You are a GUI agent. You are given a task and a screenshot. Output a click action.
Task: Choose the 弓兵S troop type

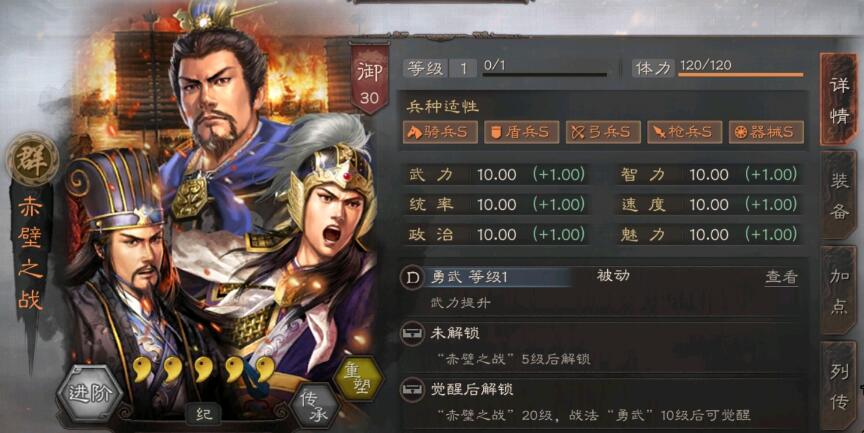pyautogui.click(x=603, y=132)
